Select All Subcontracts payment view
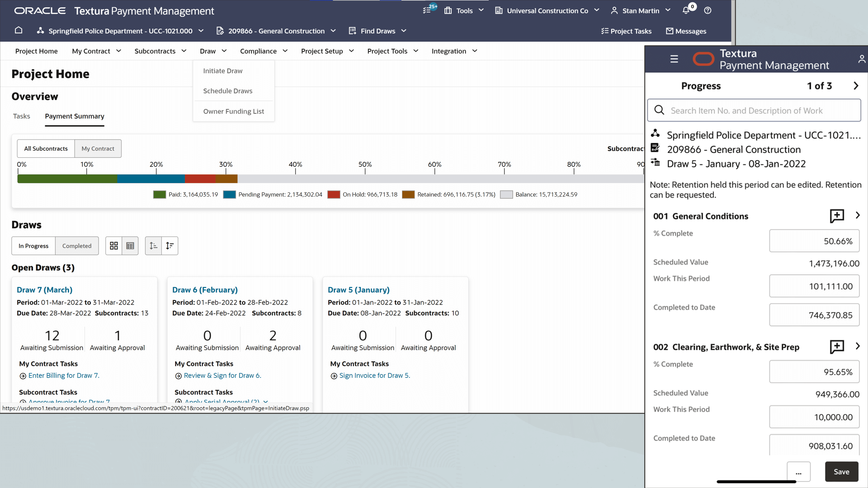This screenshot has height=488, width=868. click(46, 149)
